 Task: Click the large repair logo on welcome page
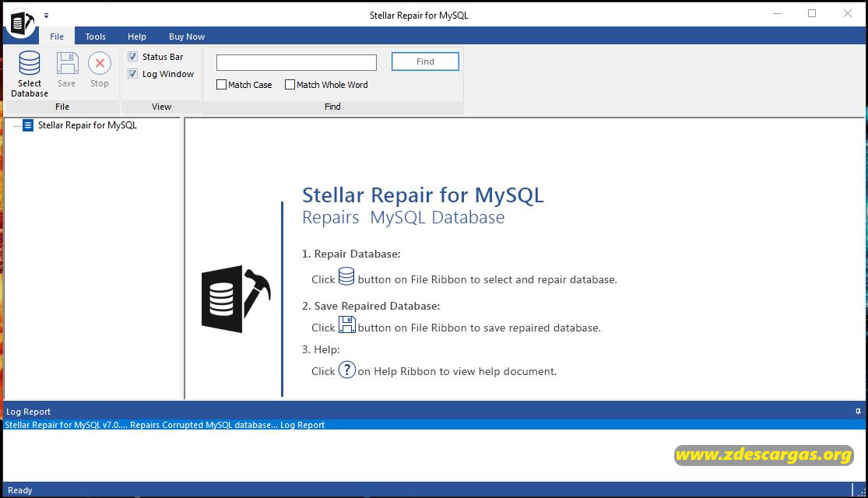coord(237,299)
